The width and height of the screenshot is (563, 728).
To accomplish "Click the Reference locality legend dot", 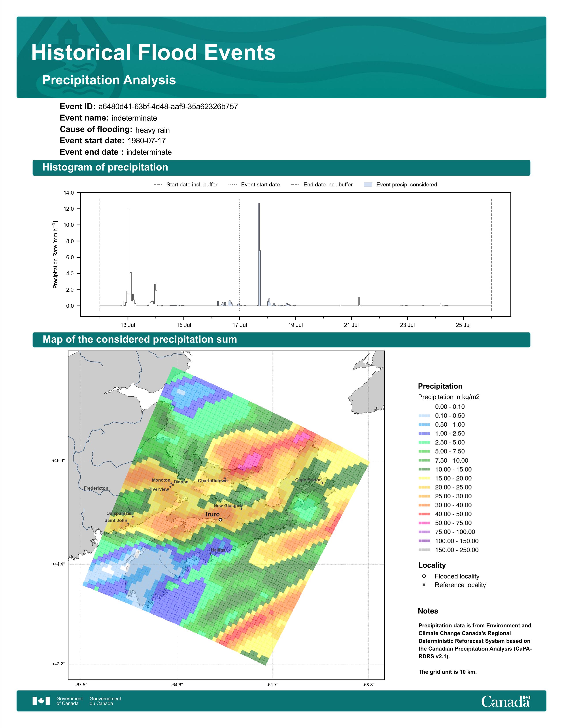I will pos(424,585).
